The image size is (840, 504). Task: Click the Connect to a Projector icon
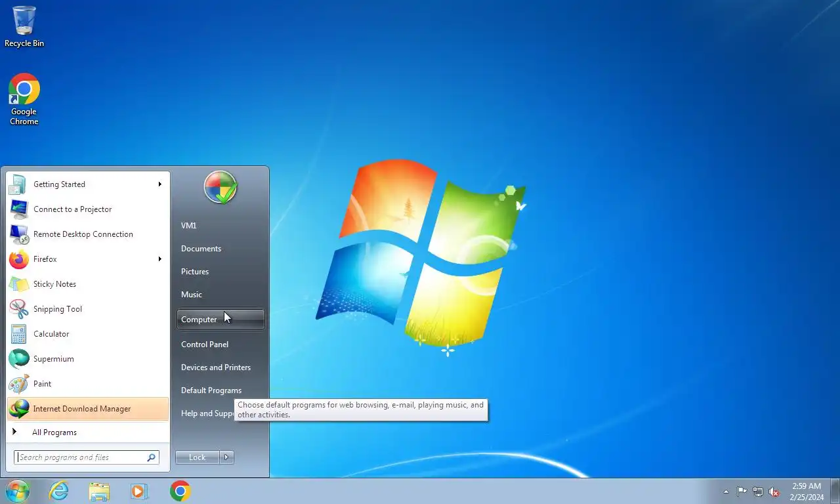(18, 209)
